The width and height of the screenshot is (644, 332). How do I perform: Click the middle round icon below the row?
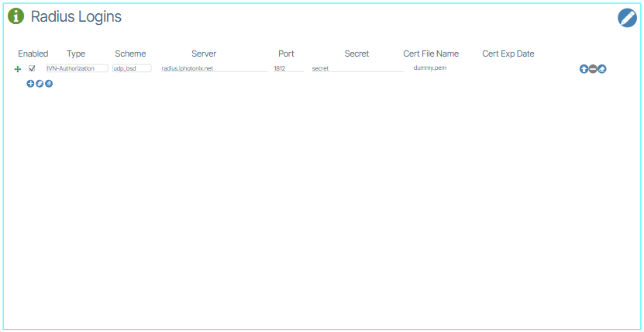click(40, 83)
